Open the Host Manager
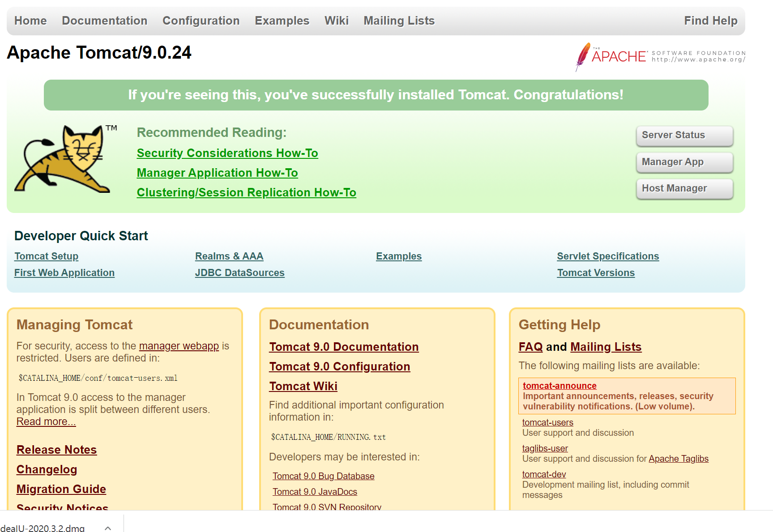Image resolution: width=773 pixels, height=532 pixels. pos(684,188)
